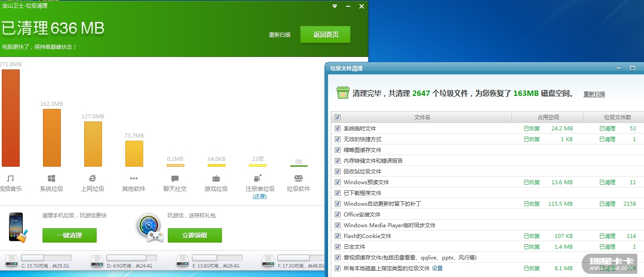Click the 272.8MB video music bar
644x277 pixels.
pyautogui.click(x=10, y=118)
